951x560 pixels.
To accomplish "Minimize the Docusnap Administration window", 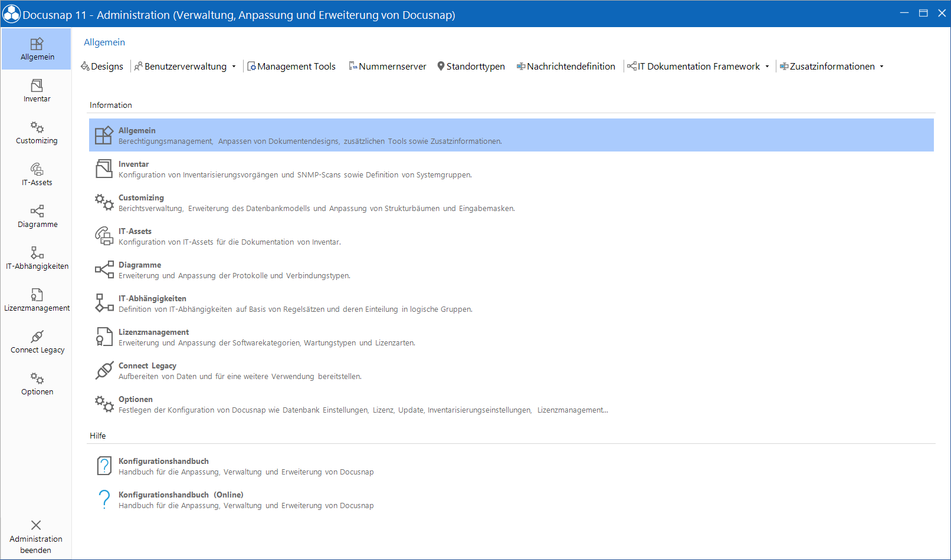I will pyautogui.click(x=904, y=13).
